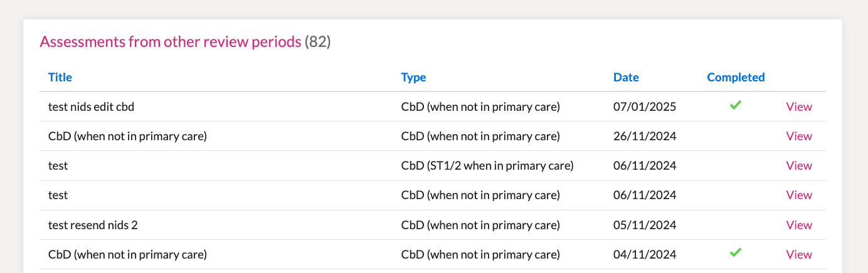Image resolution: width=868 pixels, height=273 pixels.
Task: View the non-primary-care test dated 06/11/2024
Action: pos(799,195)
